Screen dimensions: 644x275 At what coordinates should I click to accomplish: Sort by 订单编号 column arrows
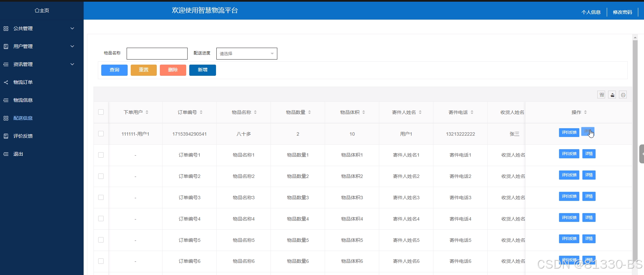201,112
